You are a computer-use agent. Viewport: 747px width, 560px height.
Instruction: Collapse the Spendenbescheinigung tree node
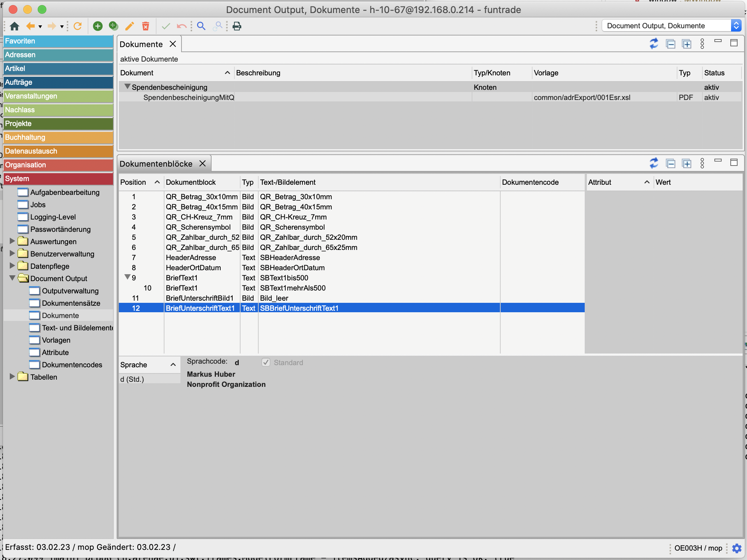(x=127, y=87)
